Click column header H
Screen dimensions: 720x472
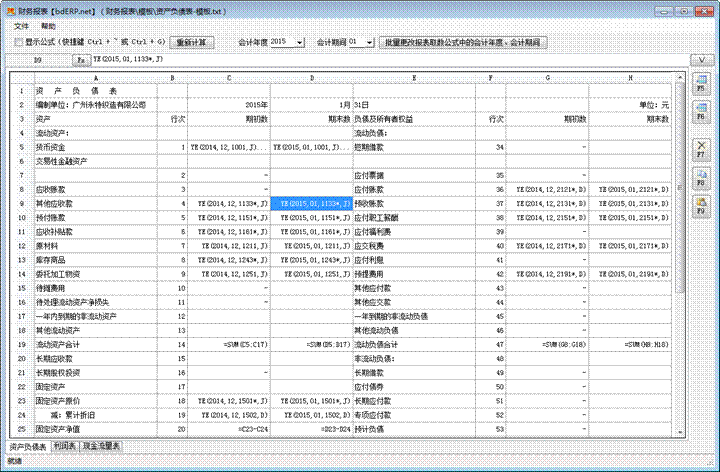tap(630, 78)
